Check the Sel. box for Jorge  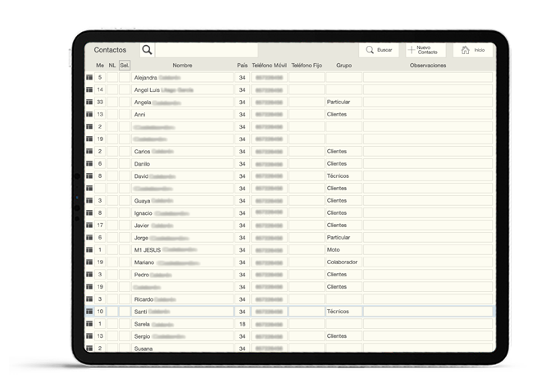pos(125,238)
